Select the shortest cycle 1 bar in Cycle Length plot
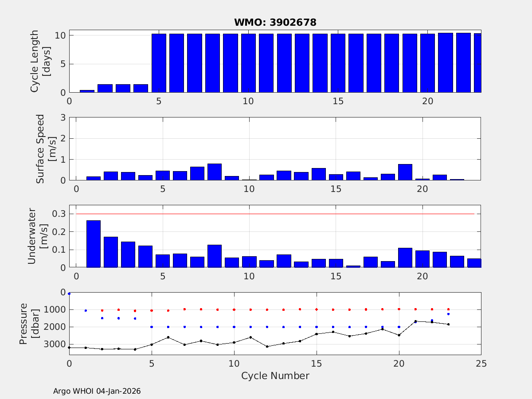 click(87, 91)
